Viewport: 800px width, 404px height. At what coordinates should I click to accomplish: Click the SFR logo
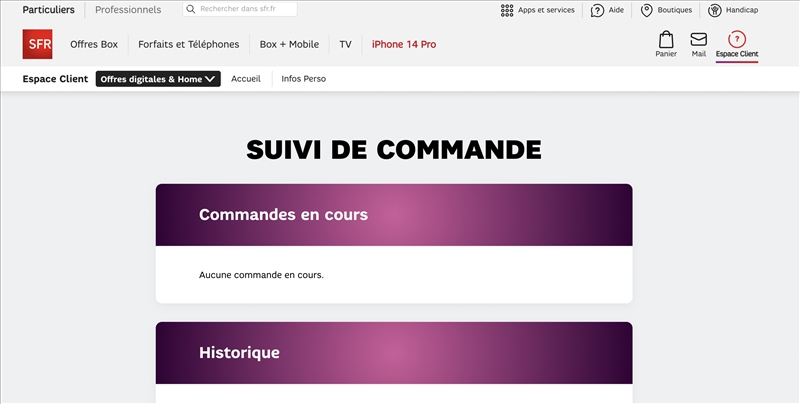point(37,44)
